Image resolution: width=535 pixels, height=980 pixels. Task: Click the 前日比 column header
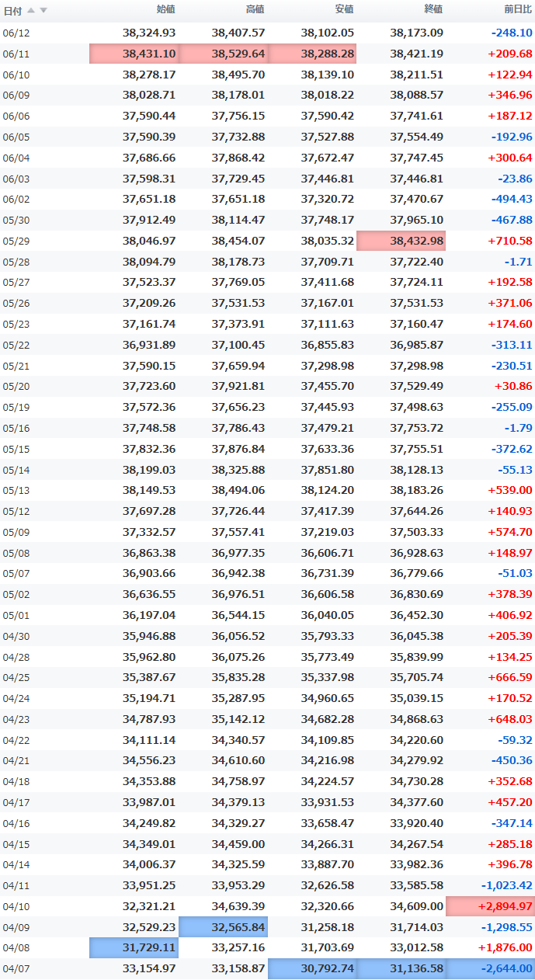tap(518, 9)
